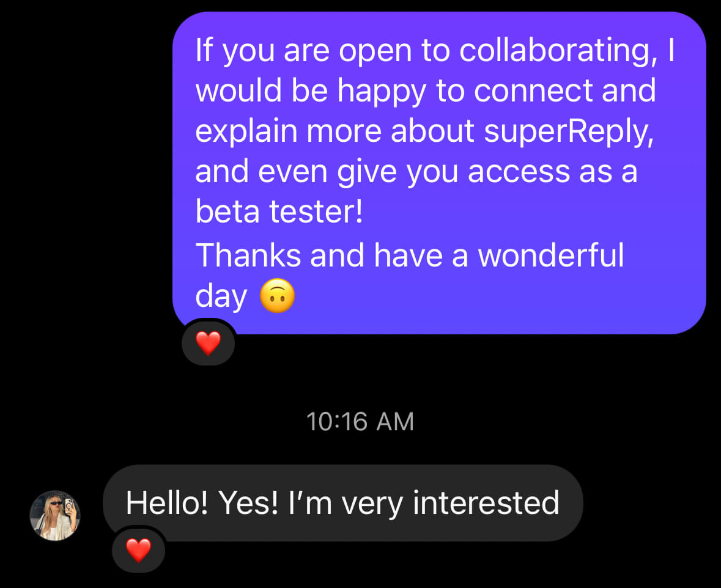Screen dimensions: 721x588
Task: Click the phrase "happy to connect"
Action: click(x=465, y=92)
